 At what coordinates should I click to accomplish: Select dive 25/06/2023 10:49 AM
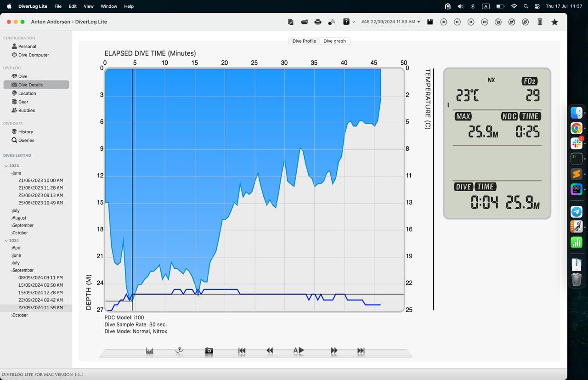click(x=40, y=203)
